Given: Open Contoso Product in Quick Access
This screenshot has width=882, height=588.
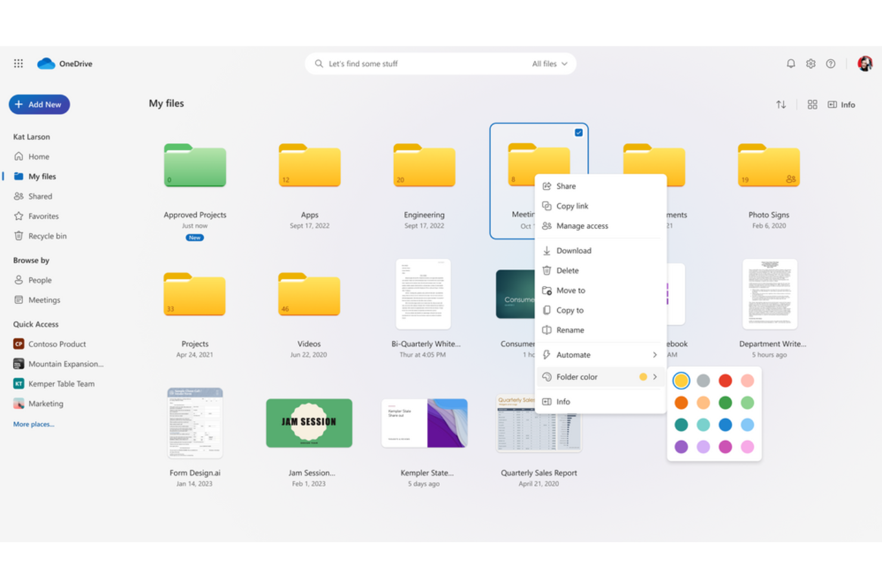Looking at the screenshot, I should tap(50, 344).
